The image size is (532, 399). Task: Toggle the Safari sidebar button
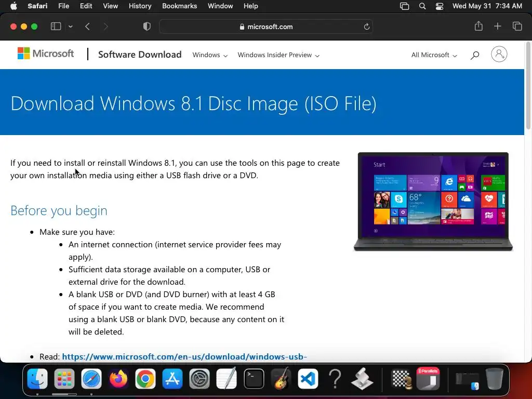point(56,26)
